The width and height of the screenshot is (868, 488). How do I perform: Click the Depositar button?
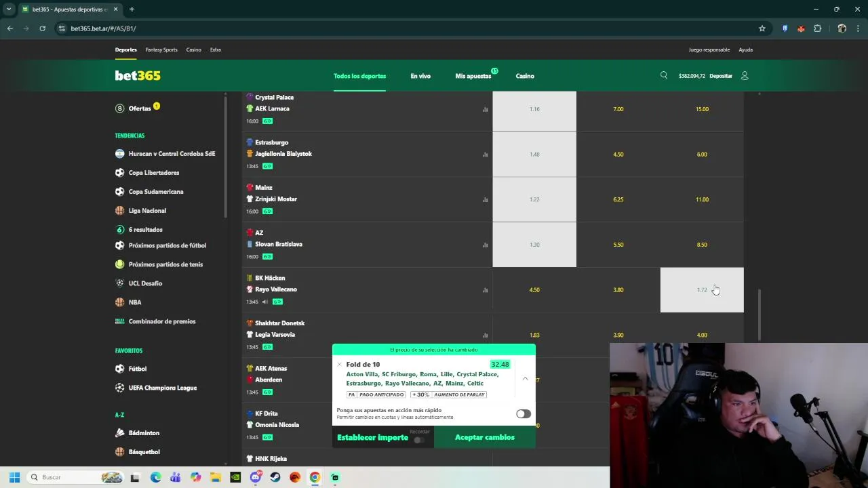[721, 76]
